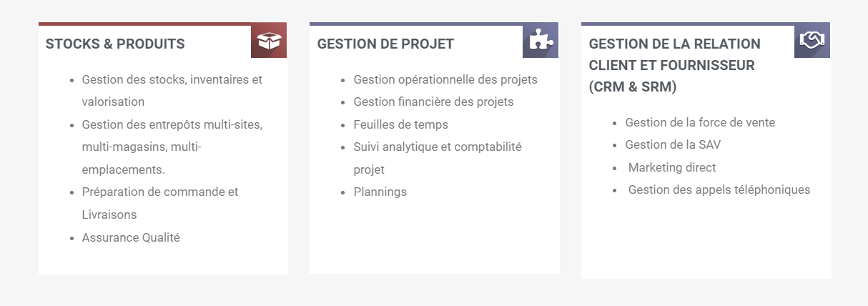Screen dimensions: 868x306
Task: Click the handshake icon on CRM card
Action: click(812, 41)
